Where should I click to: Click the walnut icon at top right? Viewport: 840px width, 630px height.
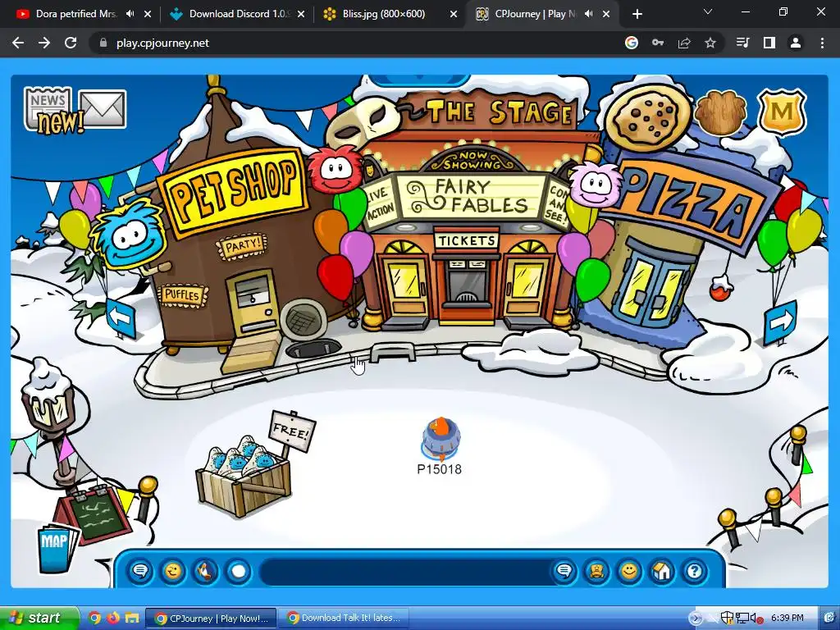tap(721, 112)
